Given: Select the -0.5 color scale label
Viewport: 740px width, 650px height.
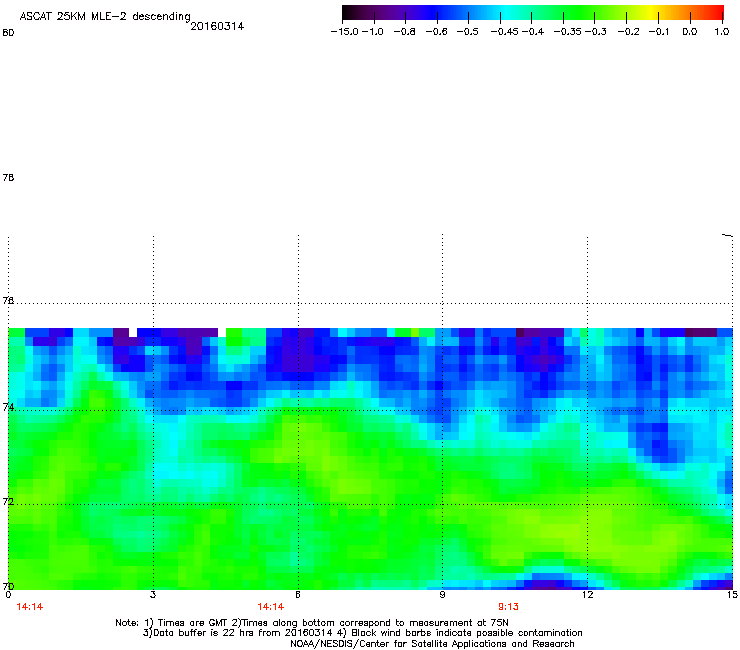Looking at the screenshot, I should point(467,32).
